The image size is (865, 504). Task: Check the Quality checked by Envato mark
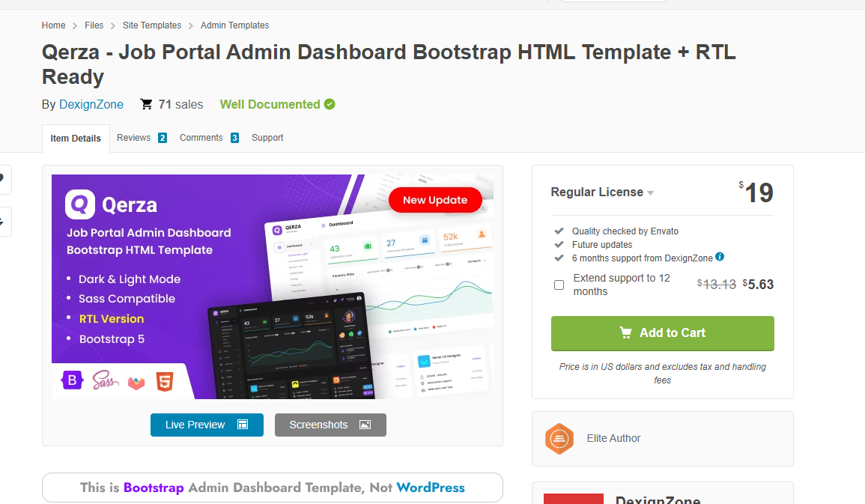click(559, 231)
